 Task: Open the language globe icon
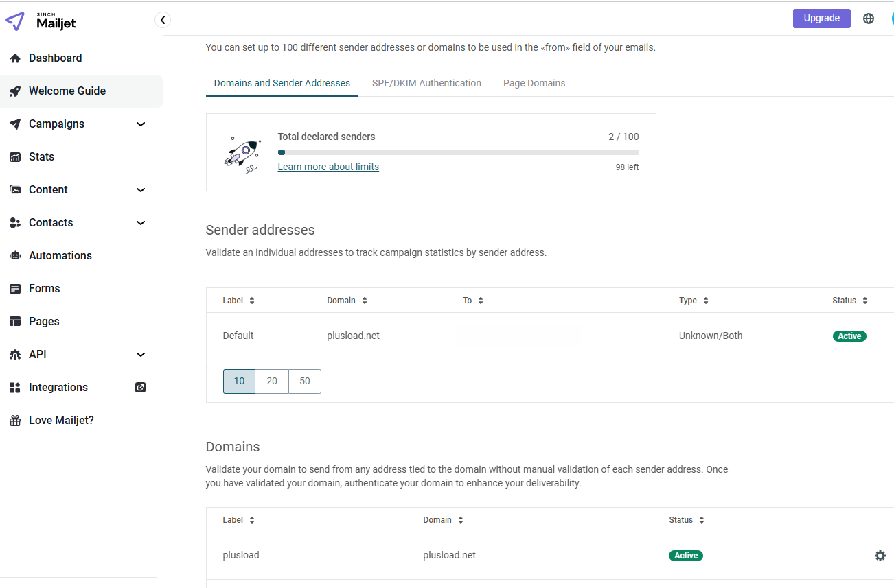click(x=869, y=19)
